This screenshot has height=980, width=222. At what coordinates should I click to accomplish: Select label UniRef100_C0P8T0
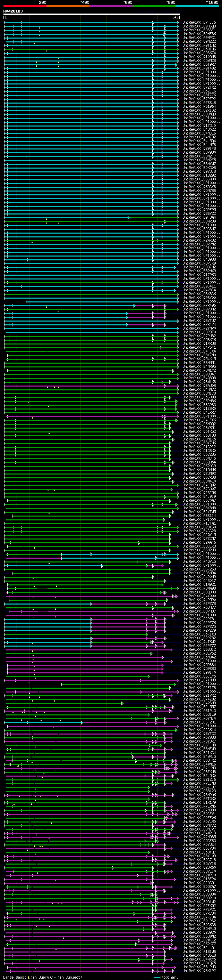tap(199, 332)
